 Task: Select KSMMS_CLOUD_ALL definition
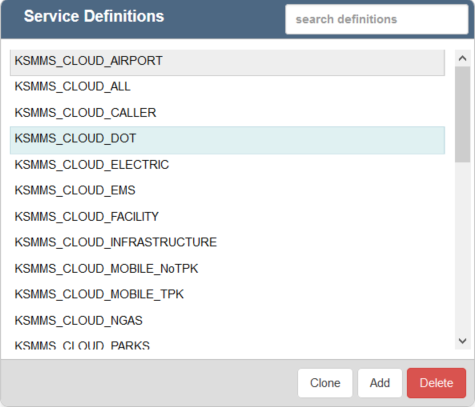click(227, 87)
